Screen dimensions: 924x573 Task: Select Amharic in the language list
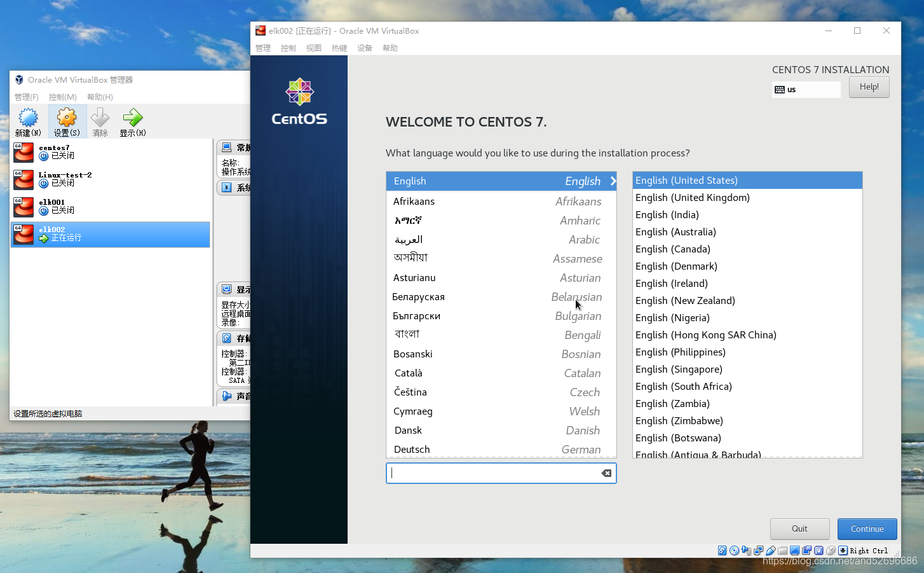tap(501, 221)
